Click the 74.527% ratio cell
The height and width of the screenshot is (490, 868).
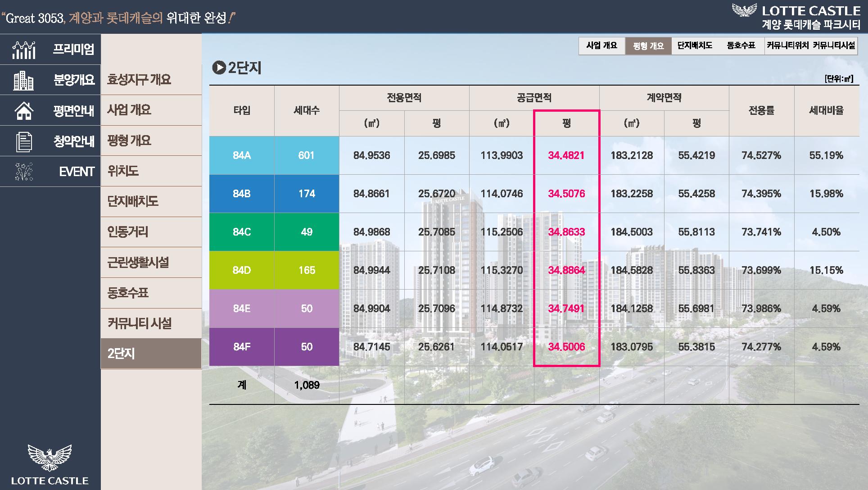point(761,155)
